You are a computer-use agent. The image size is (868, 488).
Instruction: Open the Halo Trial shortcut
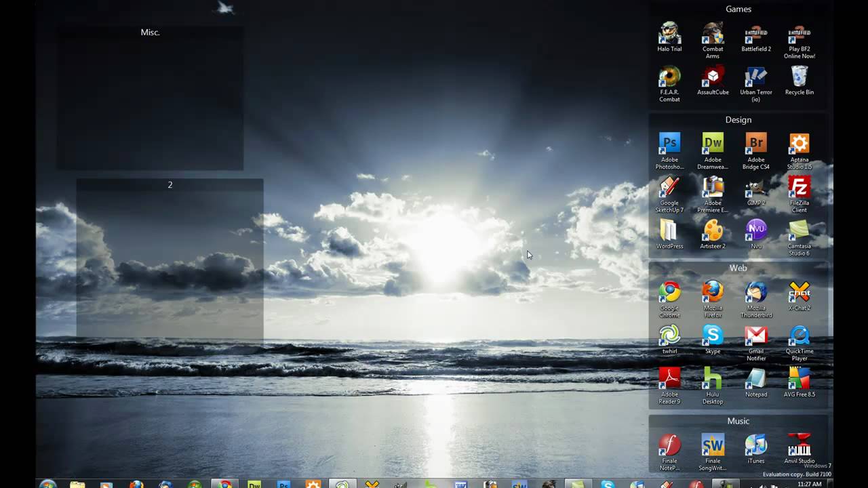click(x=669, y=34)
